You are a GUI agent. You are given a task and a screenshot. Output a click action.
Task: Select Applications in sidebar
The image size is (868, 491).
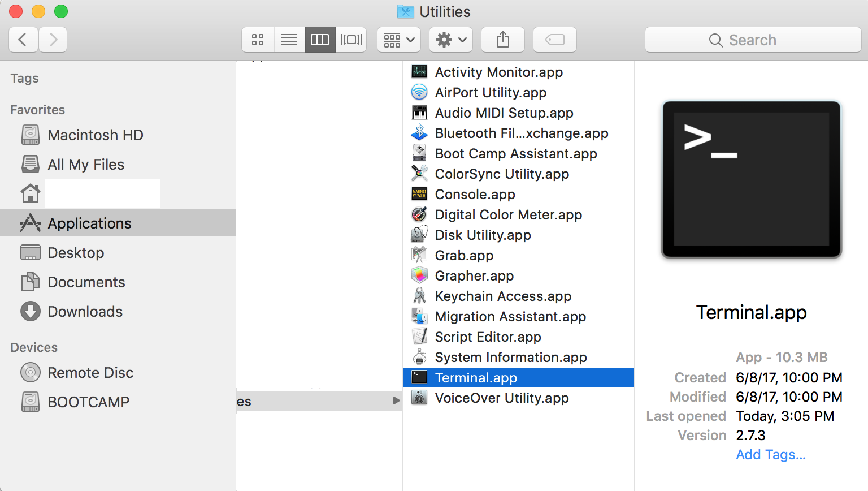point(118,223)
